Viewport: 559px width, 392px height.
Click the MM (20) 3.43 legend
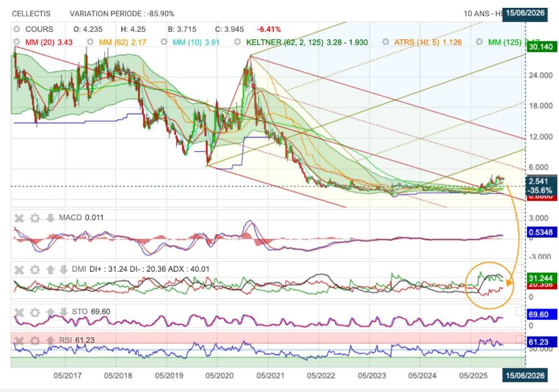49,42
